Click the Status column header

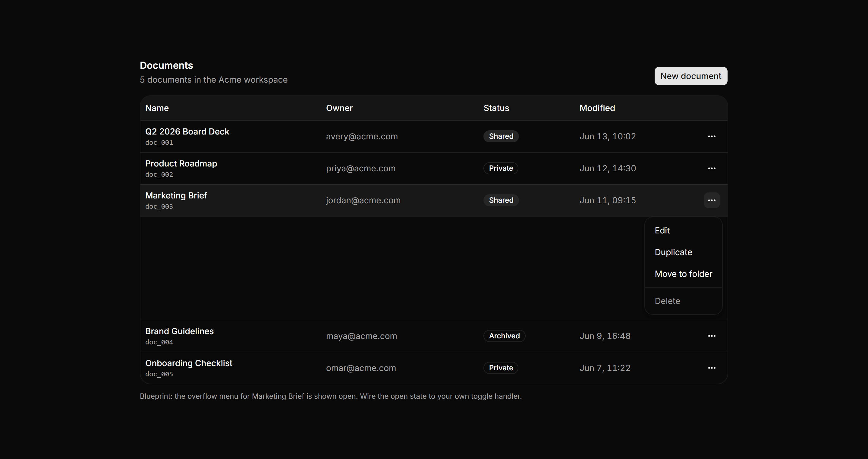click(x=496, y=108)
